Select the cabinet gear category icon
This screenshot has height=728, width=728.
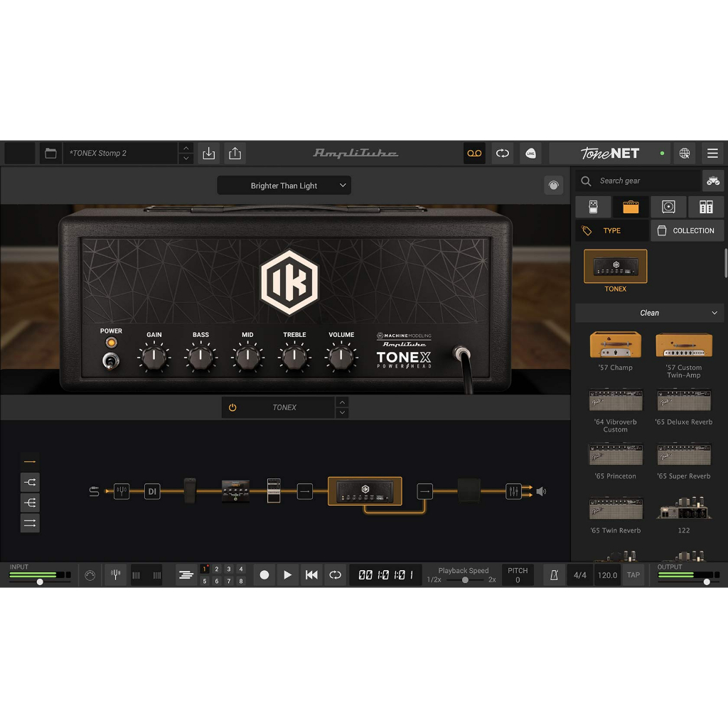pos(668,207)
